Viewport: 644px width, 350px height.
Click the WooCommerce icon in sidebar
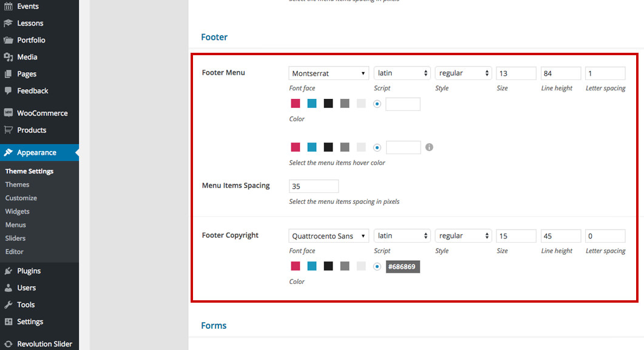(x=8, y=113)
